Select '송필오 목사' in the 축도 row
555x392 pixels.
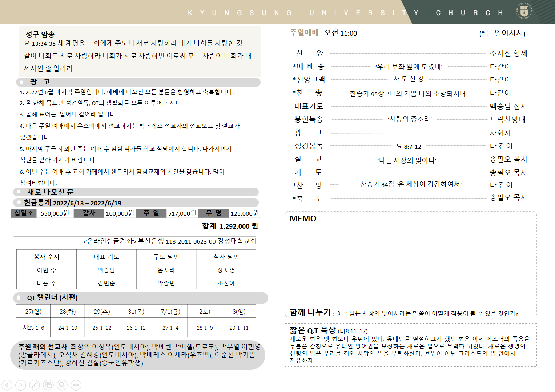508,197
